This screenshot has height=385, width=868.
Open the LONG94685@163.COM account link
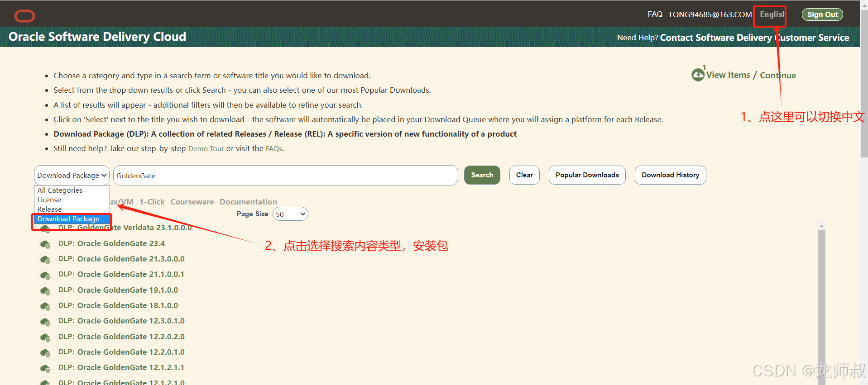tap(710, 14)
